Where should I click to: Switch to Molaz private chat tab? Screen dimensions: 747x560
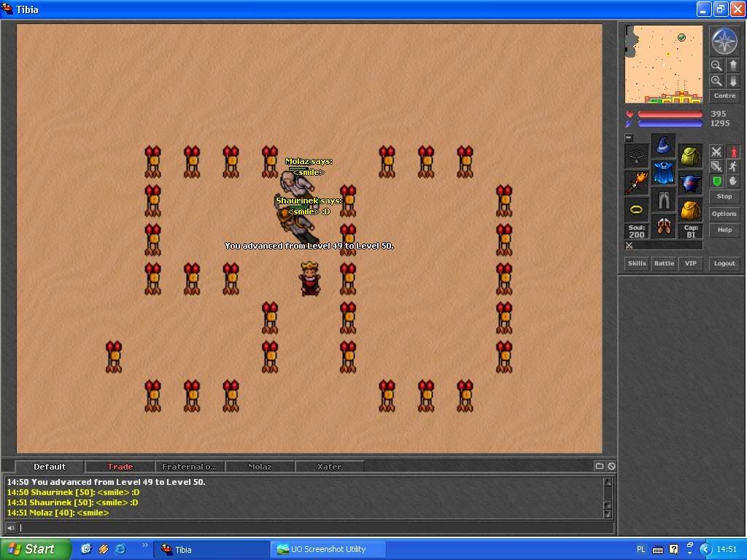point(260,467)
